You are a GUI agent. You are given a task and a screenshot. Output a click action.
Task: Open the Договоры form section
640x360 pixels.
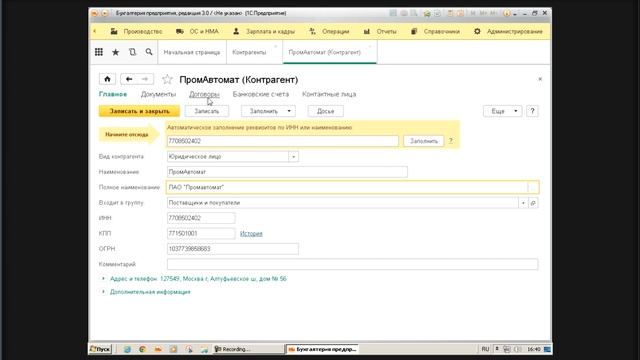click(x=204, y=94)
